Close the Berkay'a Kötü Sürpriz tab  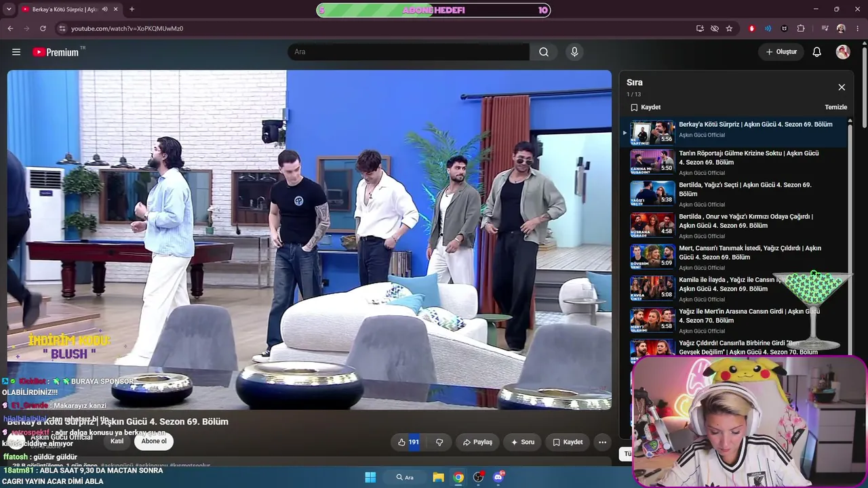[117, 9]
